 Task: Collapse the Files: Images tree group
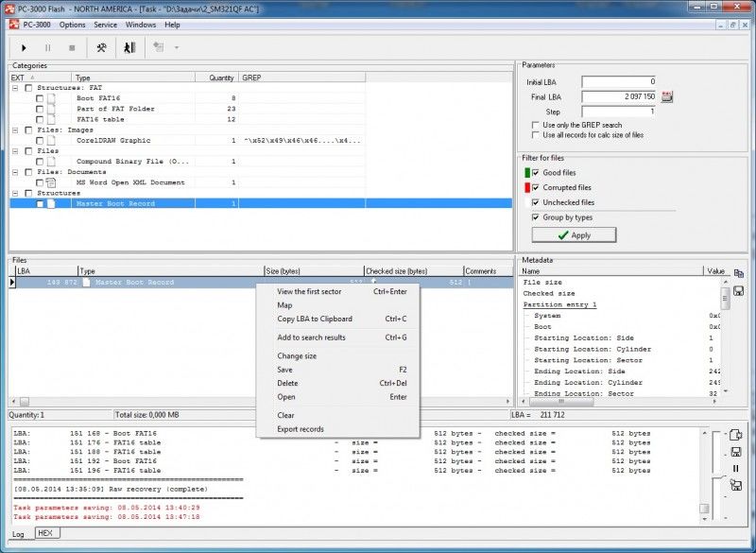pyautogui.click(x=15, y=130)
